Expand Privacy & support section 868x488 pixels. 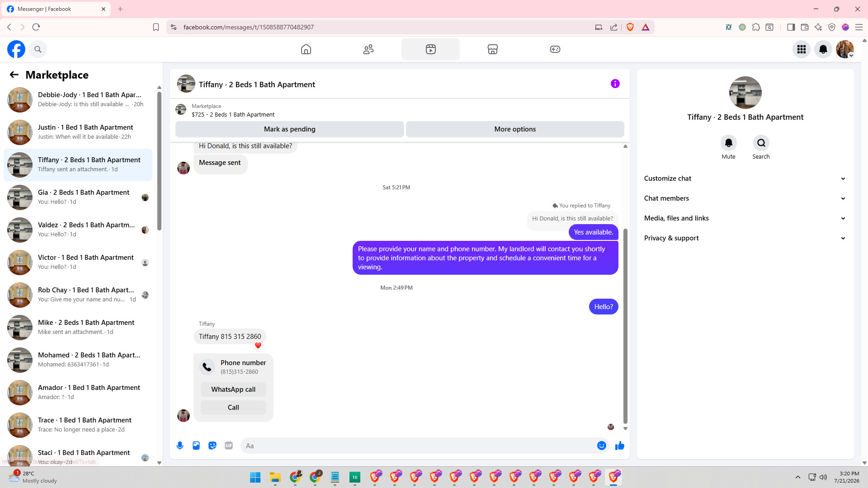[x=745, y=238]
